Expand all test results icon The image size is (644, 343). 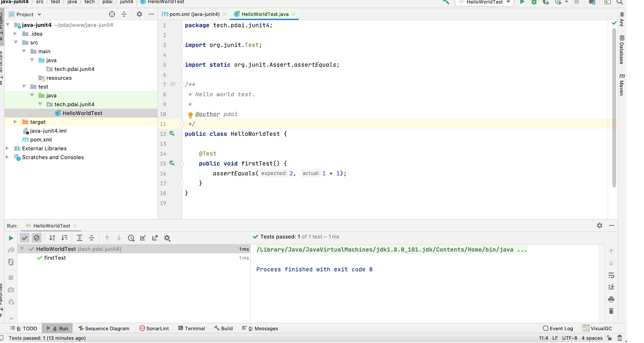[79, 238]
